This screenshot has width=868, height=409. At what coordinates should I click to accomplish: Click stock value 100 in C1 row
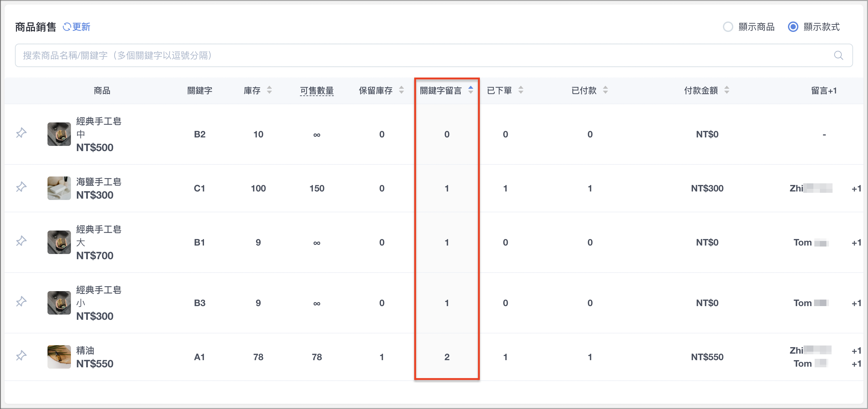258,188
